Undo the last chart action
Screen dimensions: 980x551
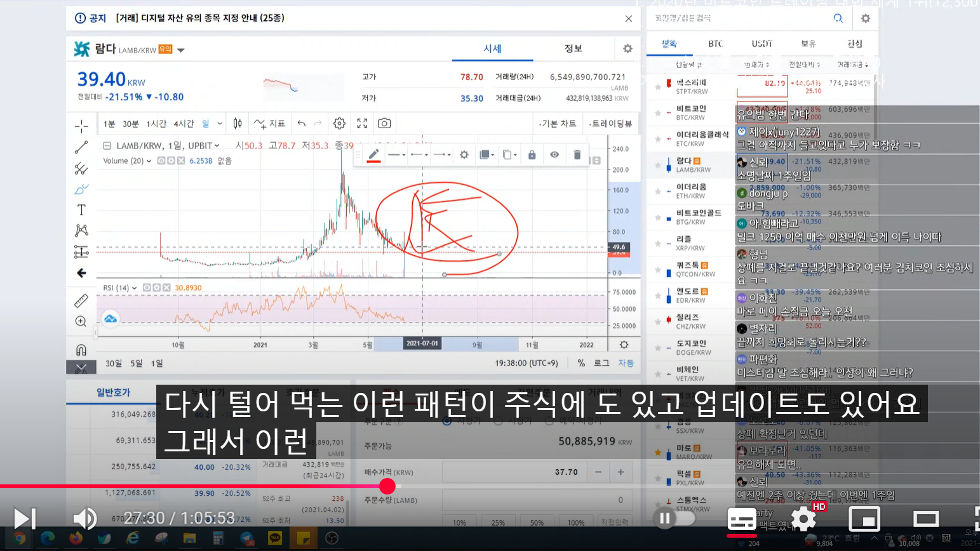pos(302,123)
